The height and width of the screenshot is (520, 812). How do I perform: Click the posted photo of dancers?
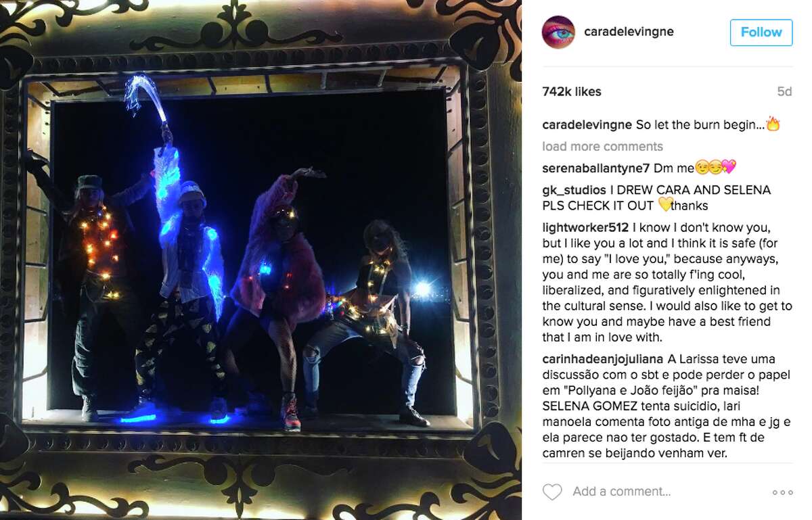(261, 260)
